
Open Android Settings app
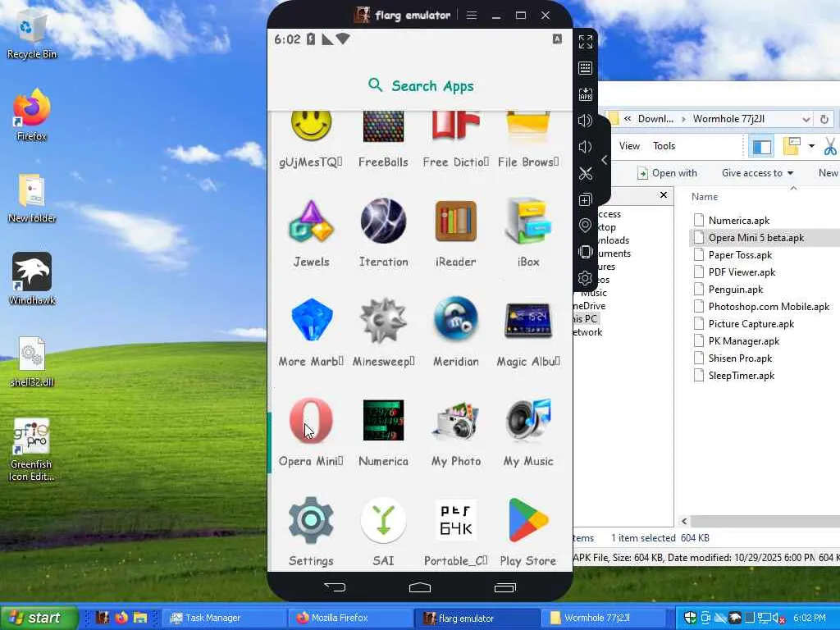[311, 532]
